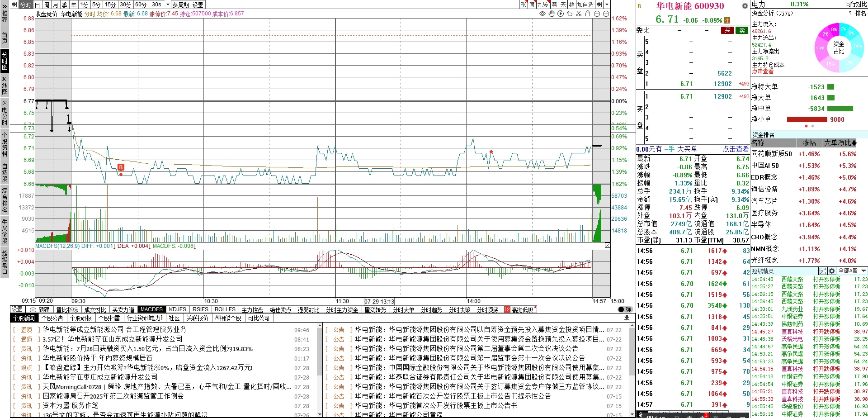Image resolution: width=868 pixels, height=418 pixels.
Task: Close the MACD indicator panel with X box
Action: point(607,245)
